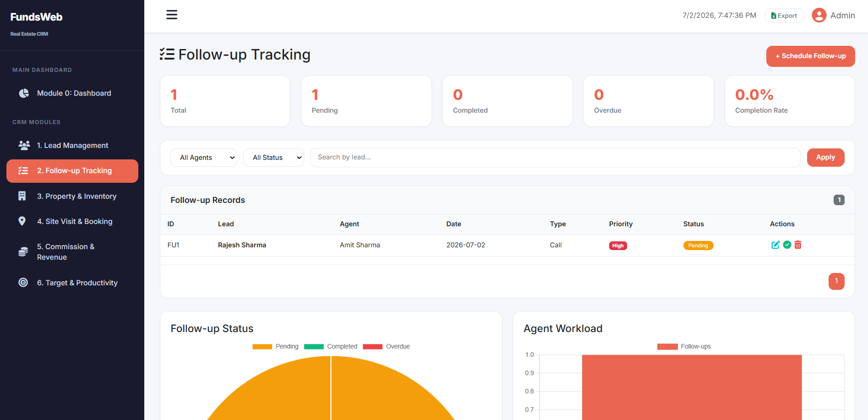Screen dimensions: 868x420
Task: Click the Status column header
Action: 693,224
